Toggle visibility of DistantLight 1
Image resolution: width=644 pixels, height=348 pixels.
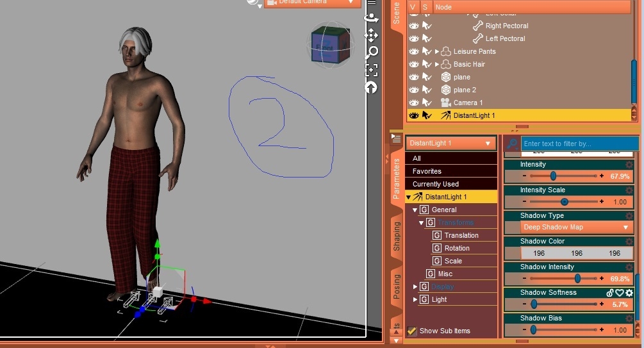tap(413, 115)
